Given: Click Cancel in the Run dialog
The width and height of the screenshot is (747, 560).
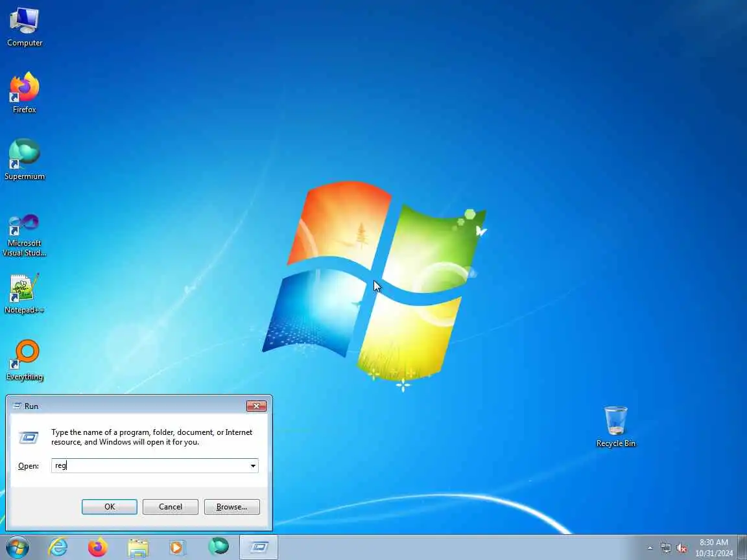Looking at the screenshot, I should (171, 507).
